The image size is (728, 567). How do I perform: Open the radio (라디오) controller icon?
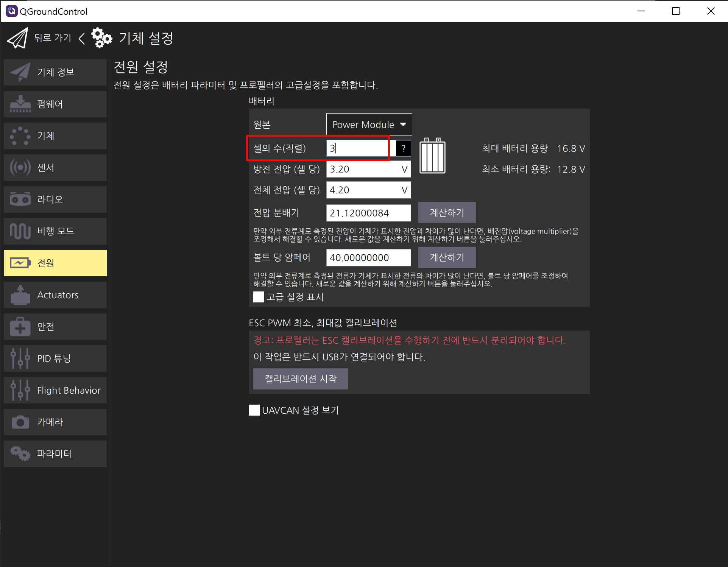click(x=20, y=199)
